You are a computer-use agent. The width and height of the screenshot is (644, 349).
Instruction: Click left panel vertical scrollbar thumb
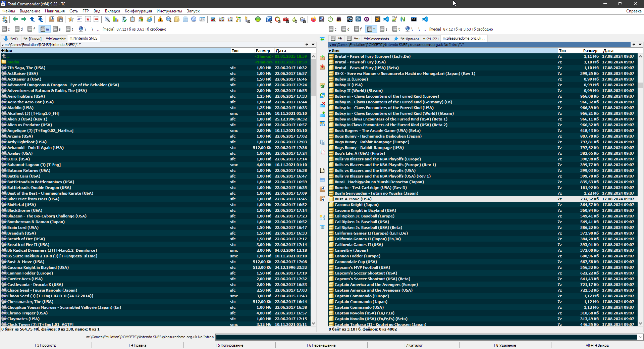pos(314,78)
